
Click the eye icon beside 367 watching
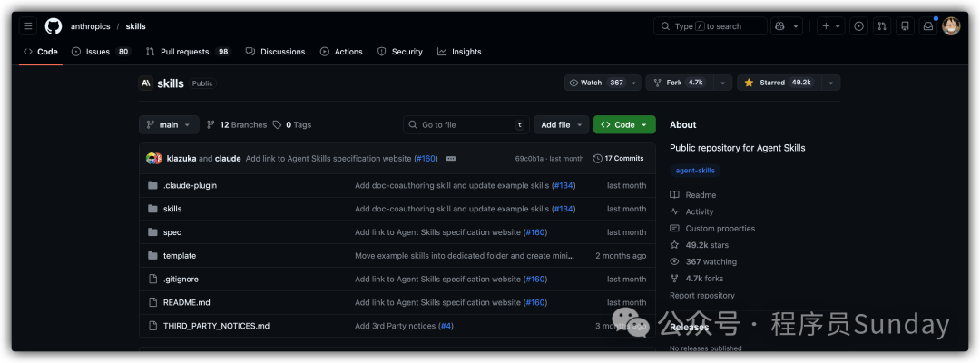pyautogui.click(x=674, y=261)
